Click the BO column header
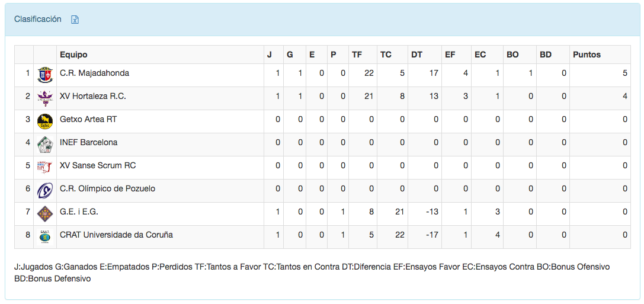This screenshot has width=644, height=304. pyautogui.click(x=512, y=55)
